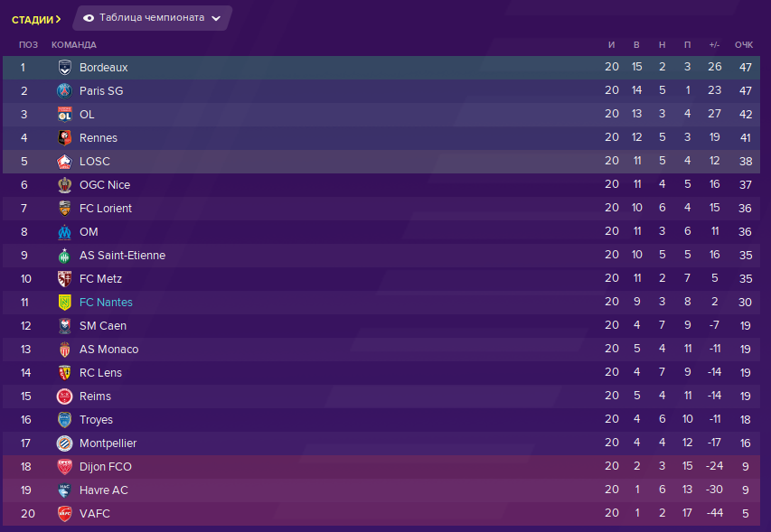Expand the dropdown arrow next to Таблица чемпионата

click(x=216, y=19)
